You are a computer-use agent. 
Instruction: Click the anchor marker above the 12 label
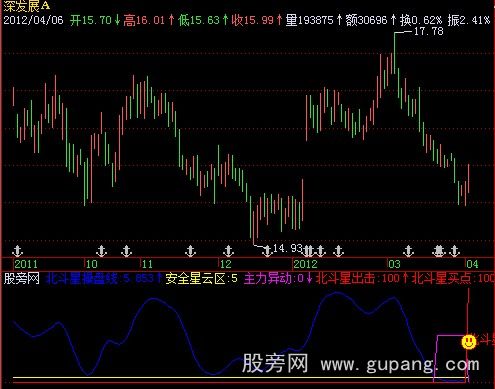tap(228, 251)
